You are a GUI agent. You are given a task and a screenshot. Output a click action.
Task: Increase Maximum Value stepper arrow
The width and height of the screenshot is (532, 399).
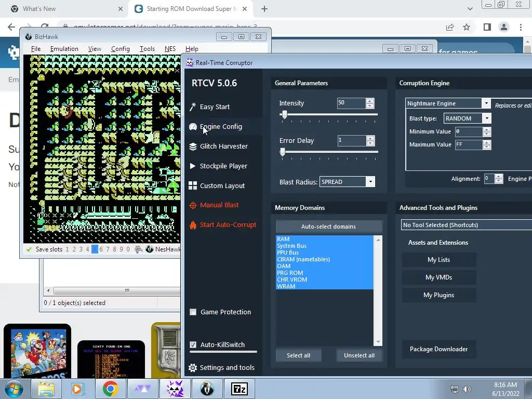(486, 142)
